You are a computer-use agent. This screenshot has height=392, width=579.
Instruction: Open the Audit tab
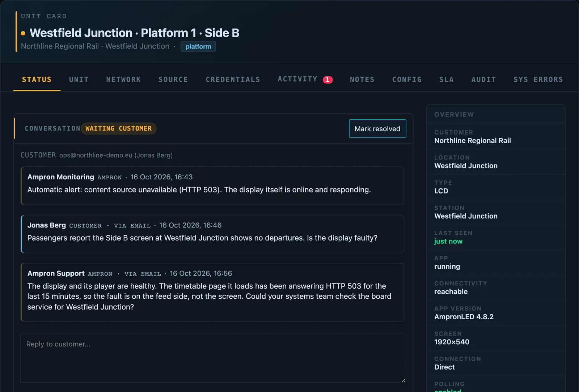(483, 80)
